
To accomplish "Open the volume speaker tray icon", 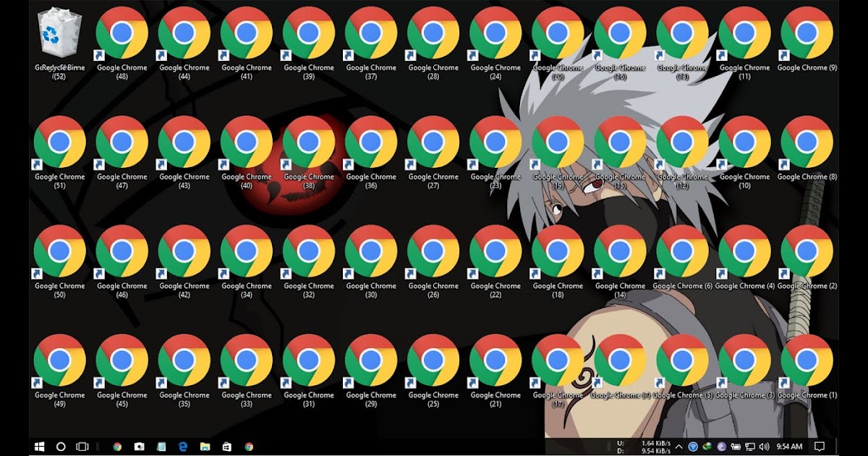I will 765,447.
